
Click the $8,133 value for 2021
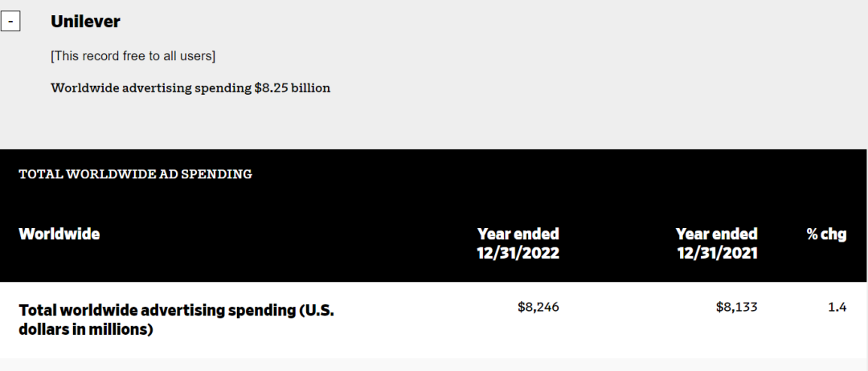tap(737, 307)
